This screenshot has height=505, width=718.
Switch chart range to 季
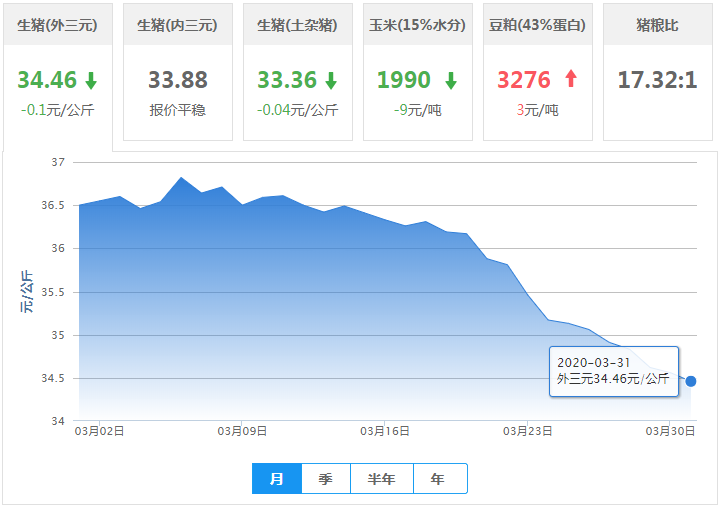[326, 479]
